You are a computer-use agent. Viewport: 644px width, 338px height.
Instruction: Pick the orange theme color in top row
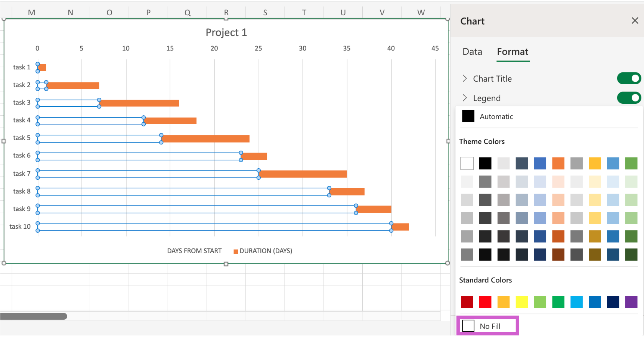pyautogui.click(x=558, y=163)
